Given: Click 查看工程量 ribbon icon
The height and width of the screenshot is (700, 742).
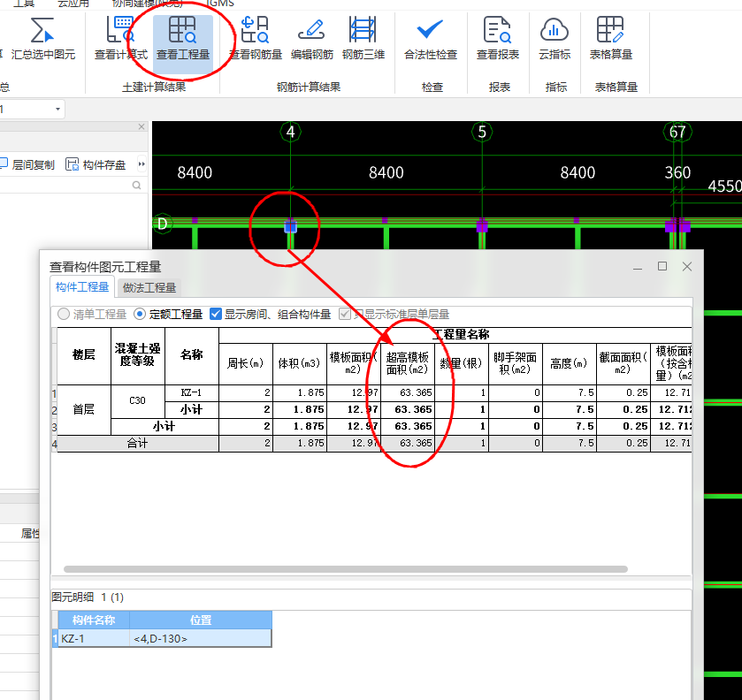Looking at the screenshot, I should coord(183,30).
